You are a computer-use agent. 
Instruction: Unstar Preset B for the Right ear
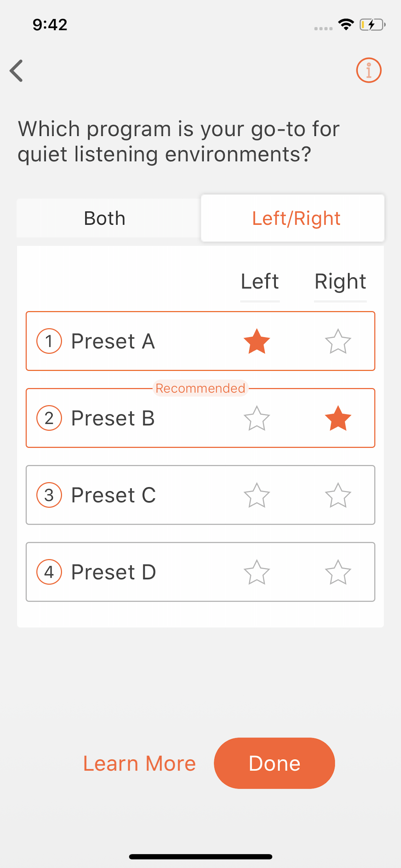click(x=338, y=418)
